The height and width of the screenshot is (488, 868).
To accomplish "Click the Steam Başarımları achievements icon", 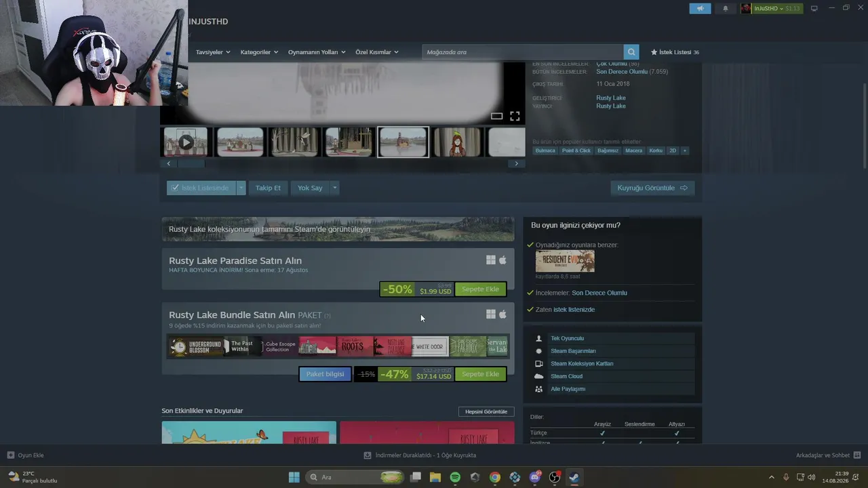I will (539, 351).
